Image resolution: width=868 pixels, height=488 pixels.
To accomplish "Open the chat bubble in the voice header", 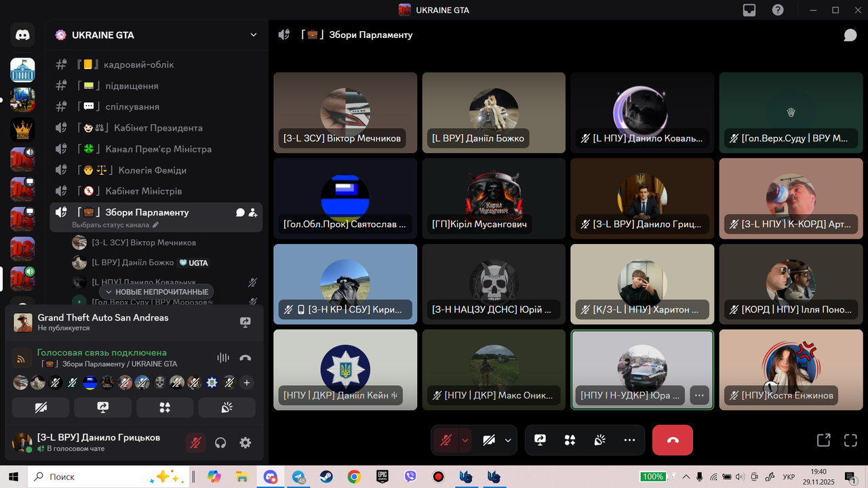I will (850, 35).
